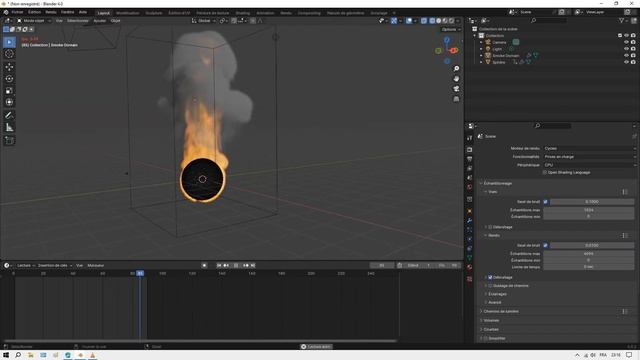
Task: Toggle camera view in viewport
Action: [x=456, y=89]
